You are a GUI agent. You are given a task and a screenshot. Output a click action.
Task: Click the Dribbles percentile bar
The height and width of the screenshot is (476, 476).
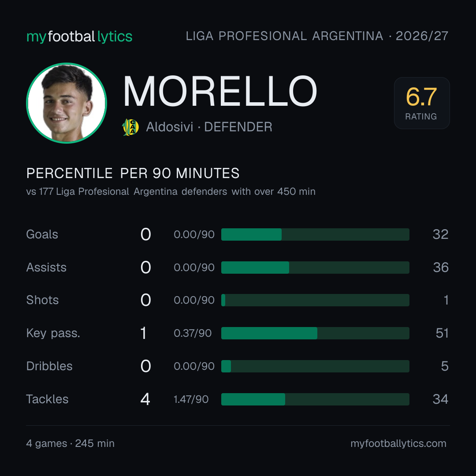(x=315, y=366)
